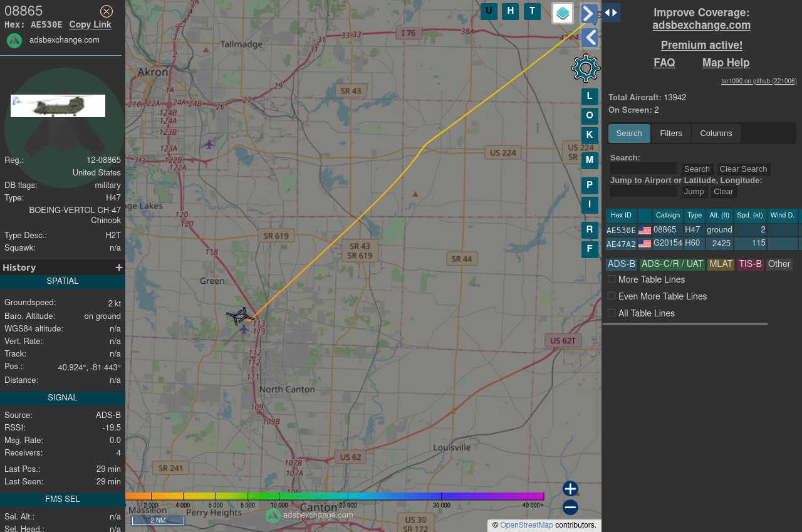This screenshot has width=802, height=532.
Task: Toggle the ADS-C/R / UAT source legend
Action: [672, 264]
